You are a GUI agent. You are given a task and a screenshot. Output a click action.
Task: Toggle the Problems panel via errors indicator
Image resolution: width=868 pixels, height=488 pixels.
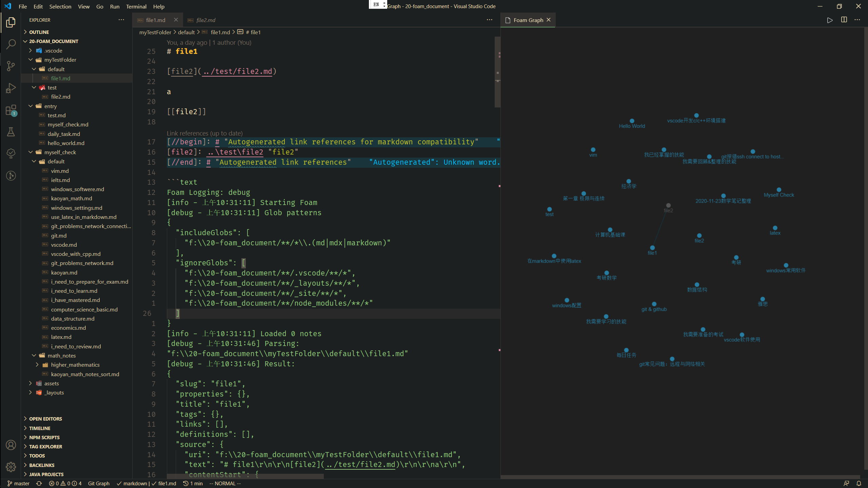(x=64, y=483)
